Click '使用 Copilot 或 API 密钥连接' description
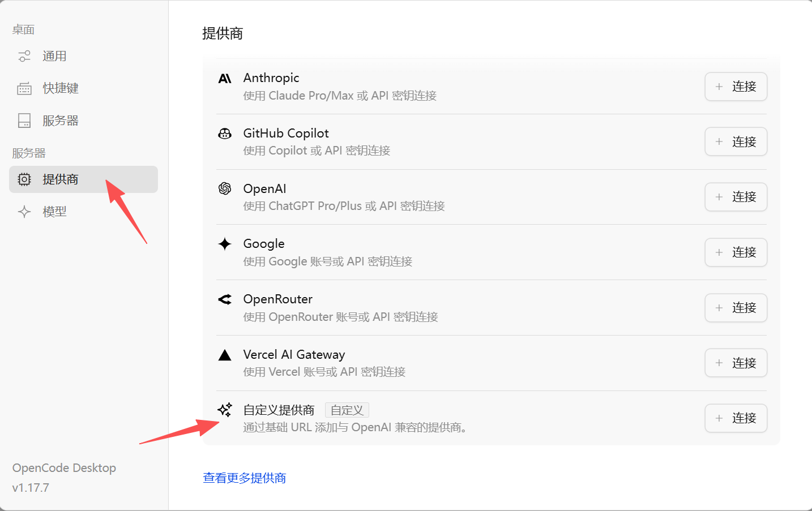Image resolution: width=812 pixels, height=511 pixels. (x=317, y=151)
